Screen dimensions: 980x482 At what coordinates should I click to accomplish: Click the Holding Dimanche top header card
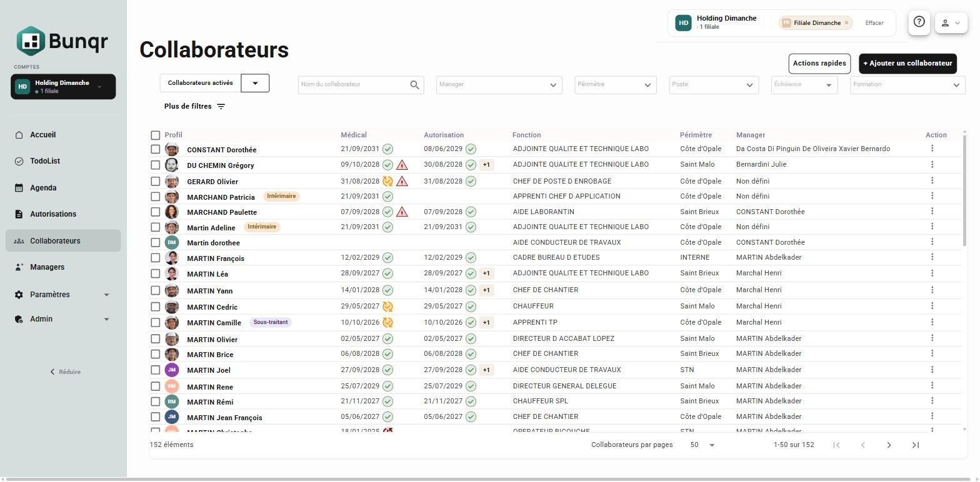pos(716,23)
